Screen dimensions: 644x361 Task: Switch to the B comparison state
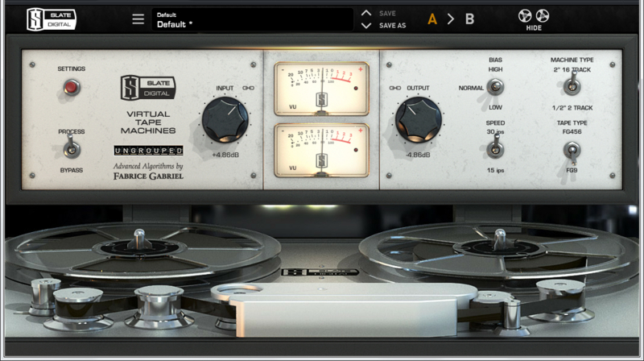tap(469, 19)
